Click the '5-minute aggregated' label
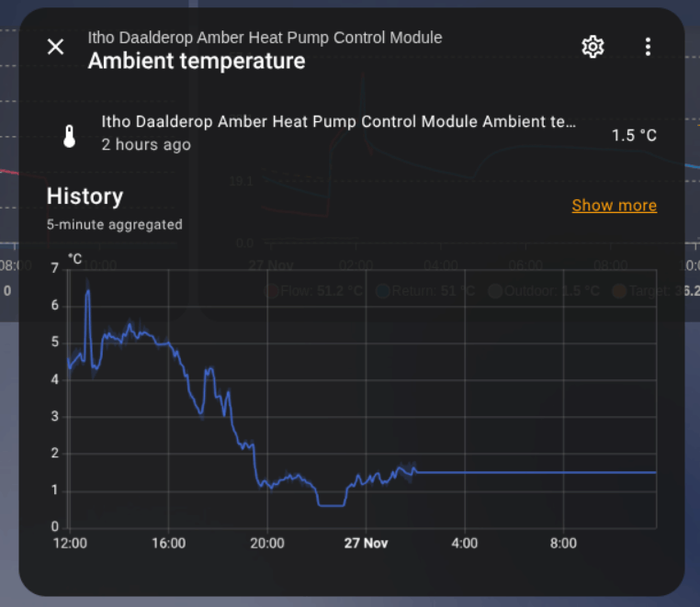 [x=114, y=224]
